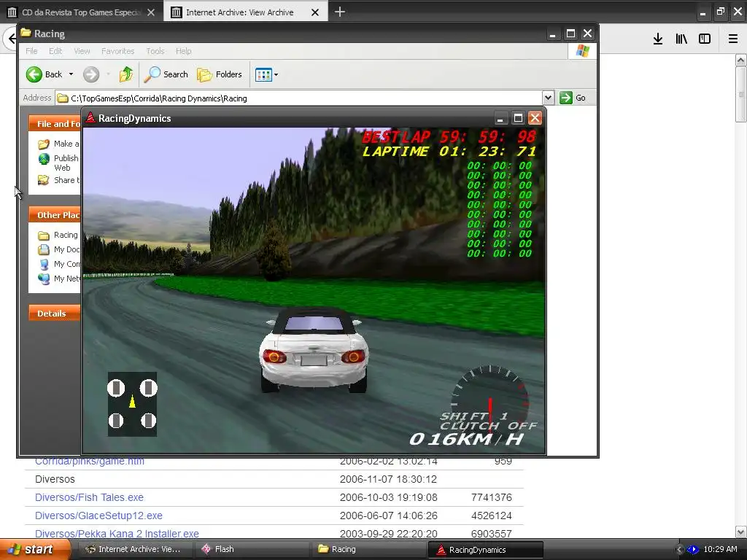Open the Edit menu

pos(55,51)
